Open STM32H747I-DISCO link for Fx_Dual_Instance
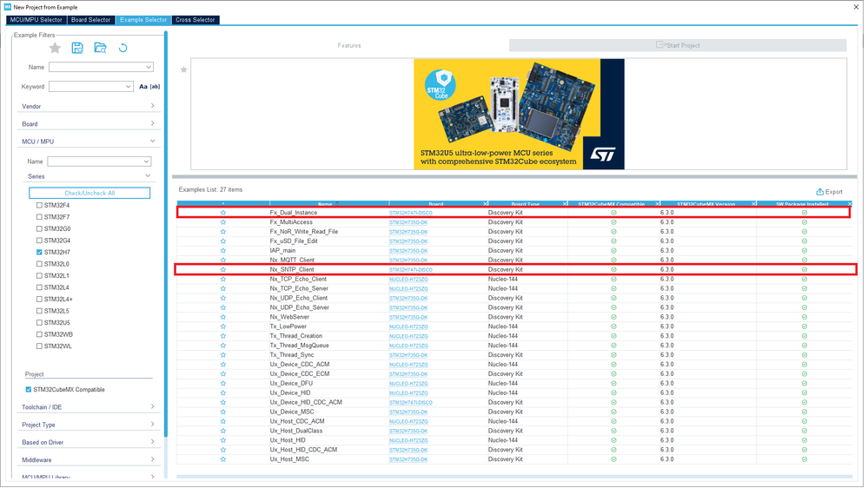This screenshot has width=868, height=488. click(x=411, y=213)
